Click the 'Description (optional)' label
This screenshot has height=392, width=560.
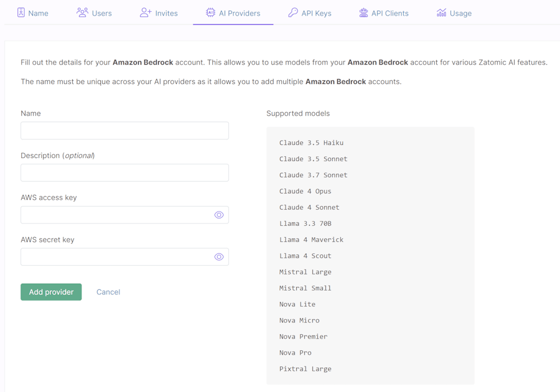coord(57,156)
